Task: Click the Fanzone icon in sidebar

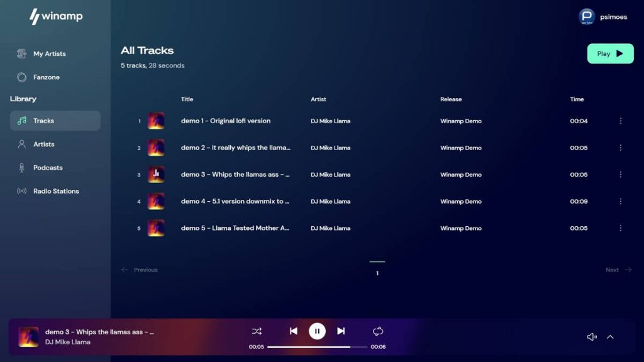Action: click(21, 77)
